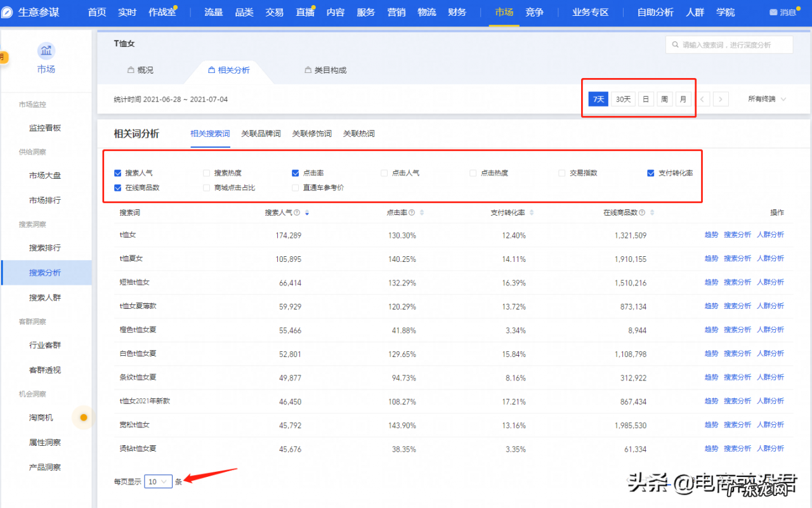Click the magnifier icon in the search box

point(675,44)
